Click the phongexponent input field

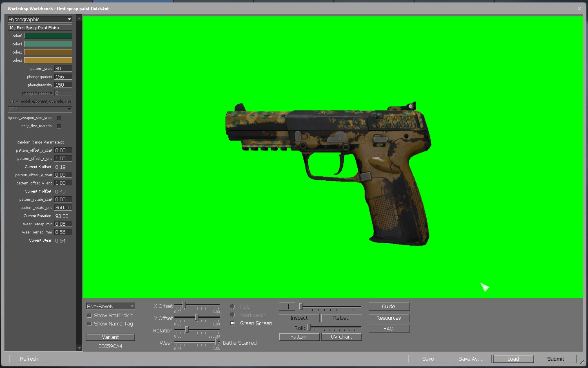click(63, 77)
